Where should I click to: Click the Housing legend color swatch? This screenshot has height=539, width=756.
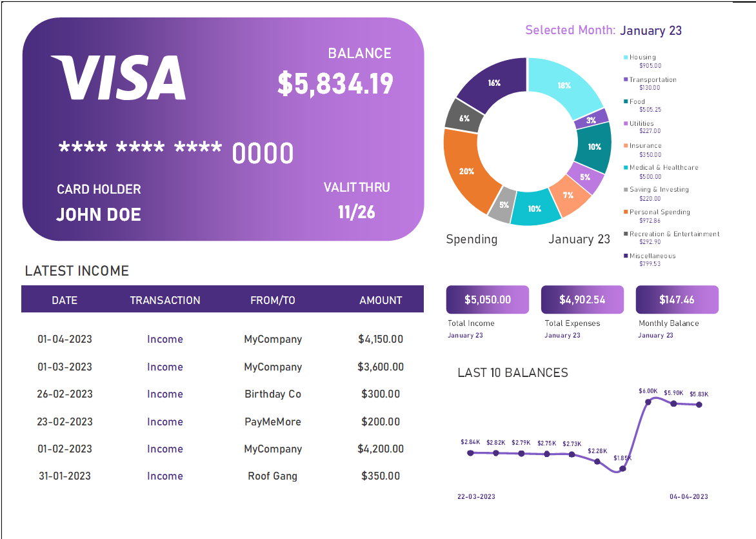[626, 57]
